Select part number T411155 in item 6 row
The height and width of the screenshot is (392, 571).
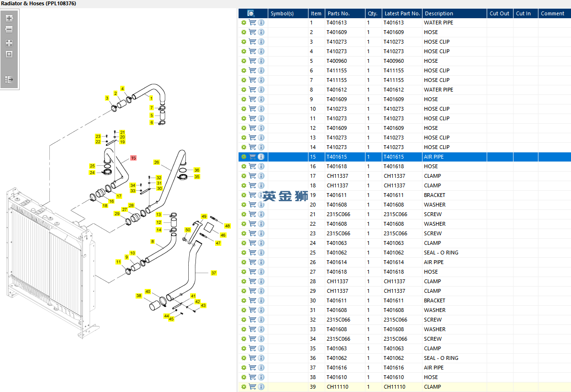tap(337, 70)
